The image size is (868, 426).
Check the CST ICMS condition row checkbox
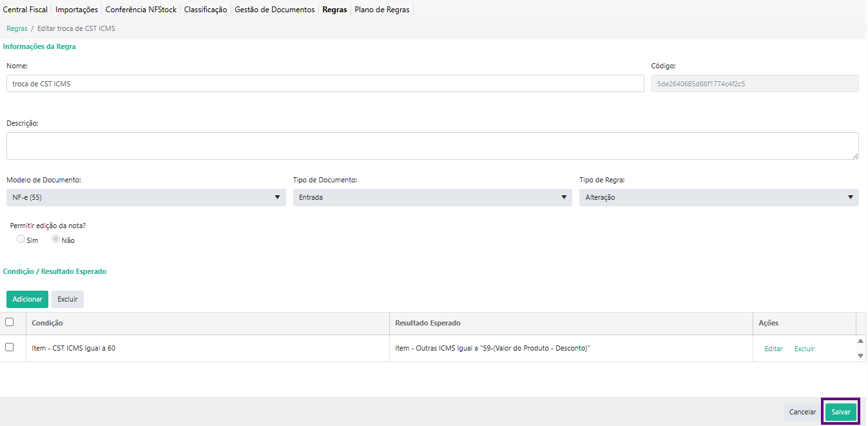point(10,347)
